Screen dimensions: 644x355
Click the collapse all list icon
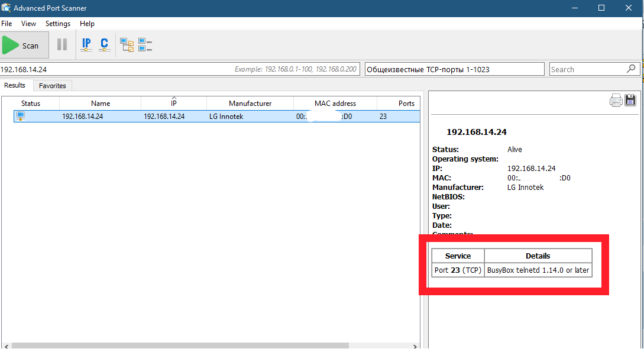[145, 45]
